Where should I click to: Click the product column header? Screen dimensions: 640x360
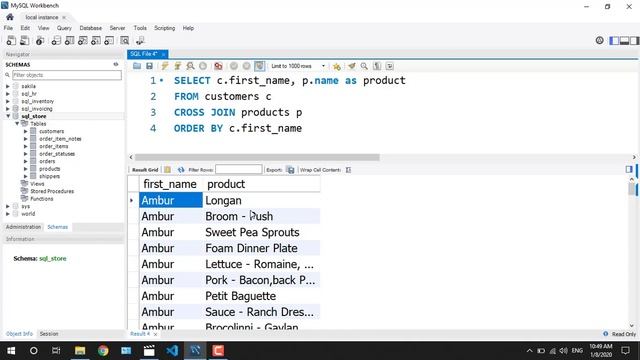(261, 184)
